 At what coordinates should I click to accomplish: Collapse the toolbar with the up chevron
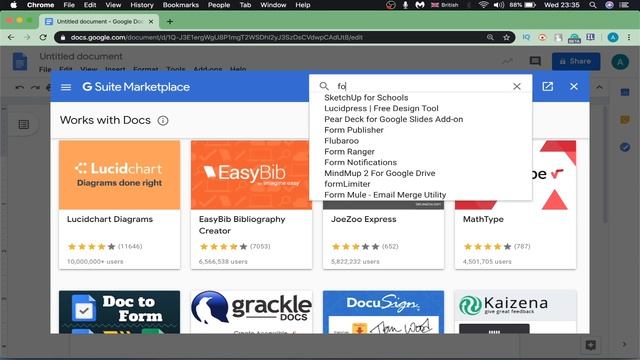tap(599, 87)
